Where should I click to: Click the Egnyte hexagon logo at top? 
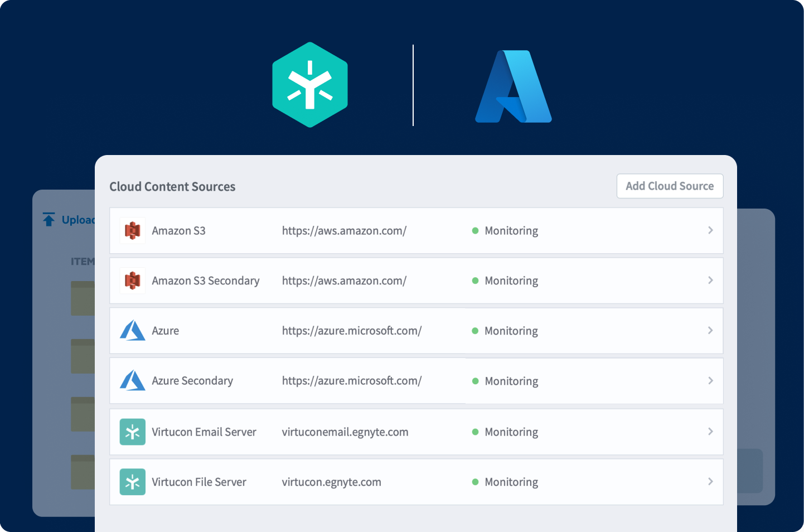point(310,84)
